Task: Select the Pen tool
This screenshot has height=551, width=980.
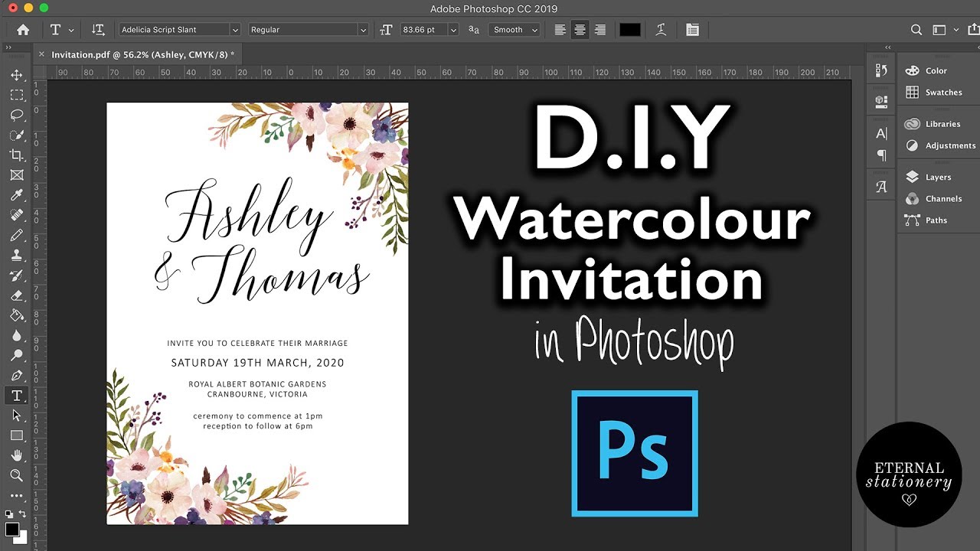Action: [x=16, y=375]
